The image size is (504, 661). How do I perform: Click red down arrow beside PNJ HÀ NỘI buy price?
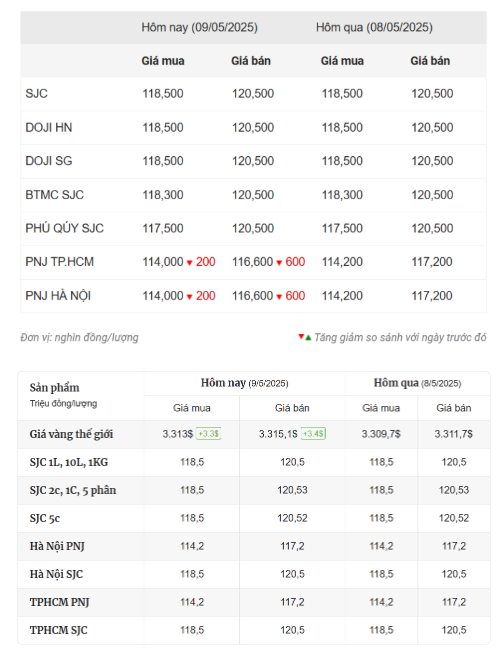click(189, 297)
